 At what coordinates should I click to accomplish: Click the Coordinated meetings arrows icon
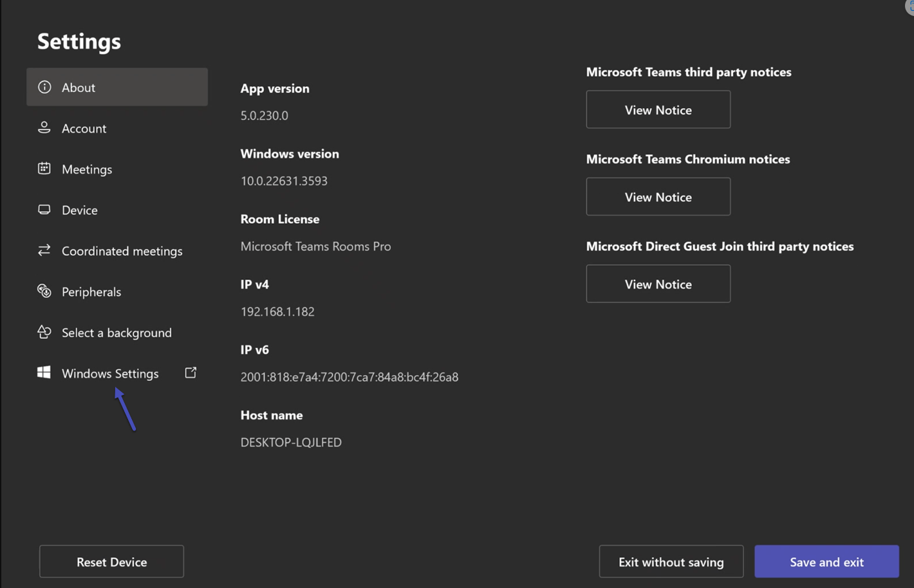click(44, 250)
